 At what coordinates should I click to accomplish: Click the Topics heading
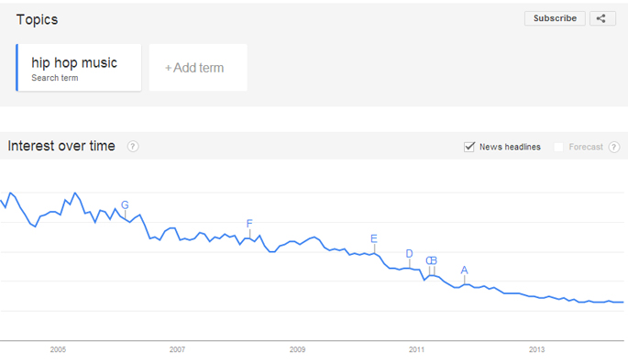[x=37, y=19]
